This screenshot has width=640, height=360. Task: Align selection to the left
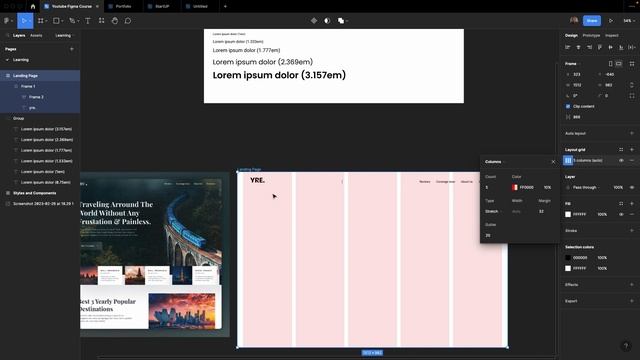coord(567,47)
